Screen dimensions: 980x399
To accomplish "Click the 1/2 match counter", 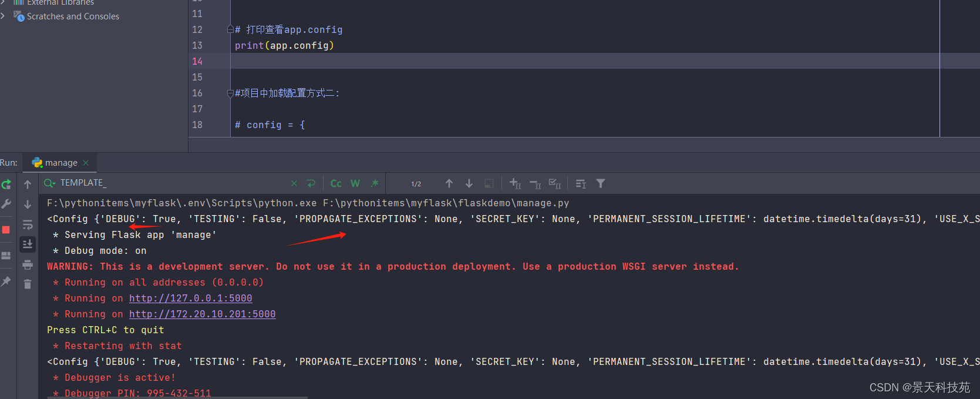I will click(416, 184).
